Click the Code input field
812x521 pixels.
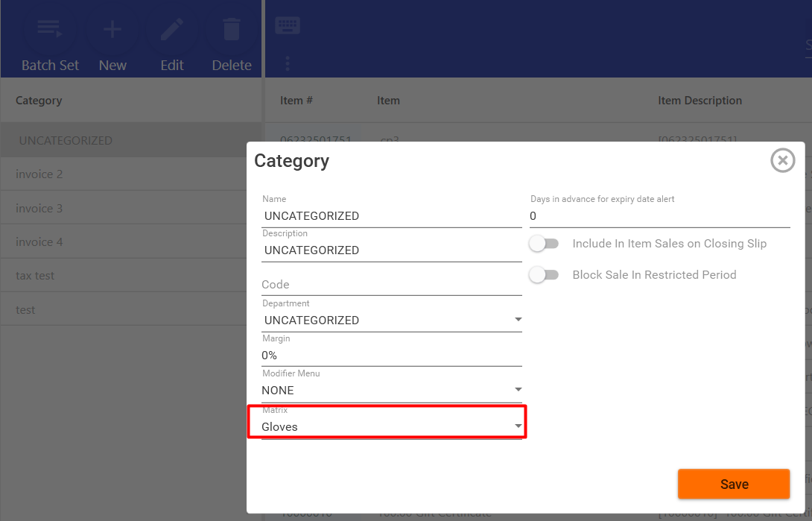tap(392, 284)
